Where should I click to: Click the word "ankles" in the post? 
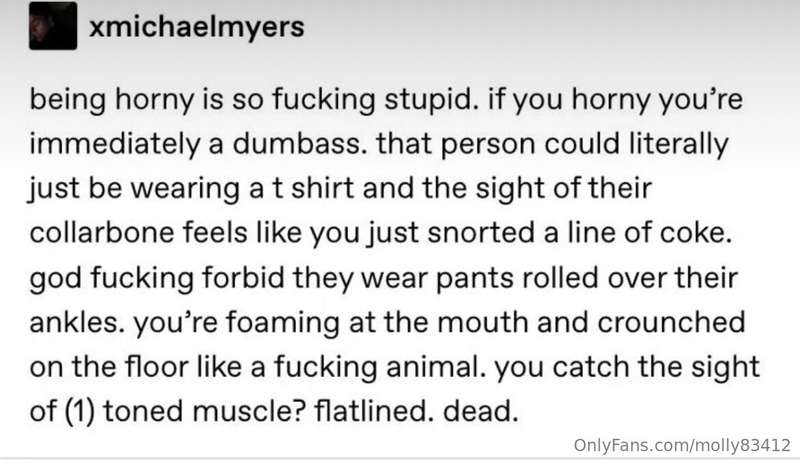tap(77, 322)
